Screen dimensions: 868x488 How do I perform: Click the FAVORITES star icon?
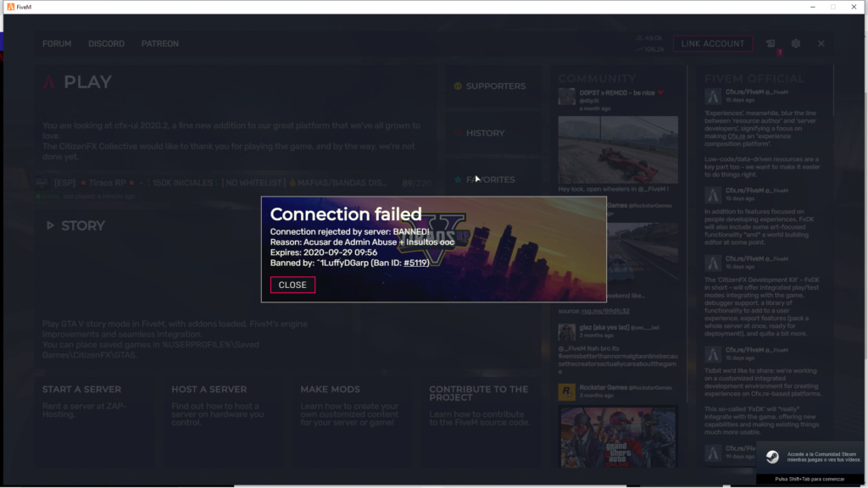click(458, 180)
